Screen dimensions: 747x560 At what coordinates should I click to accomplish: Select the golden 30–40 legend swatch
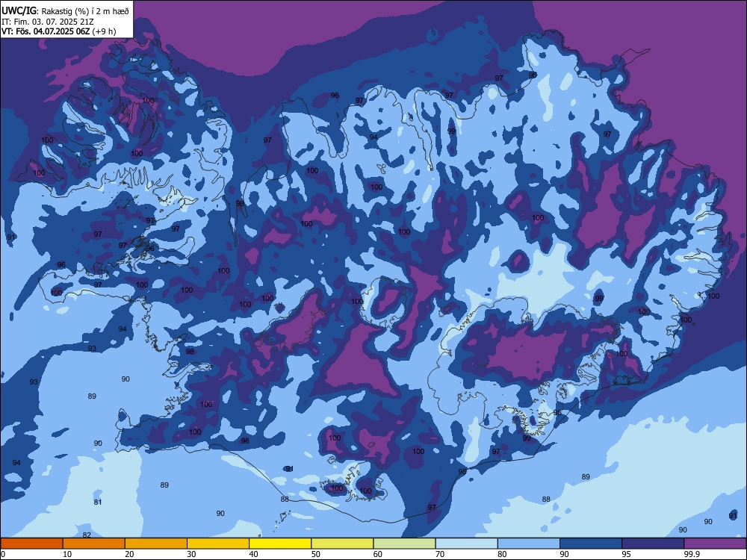[x=218, y=544]
